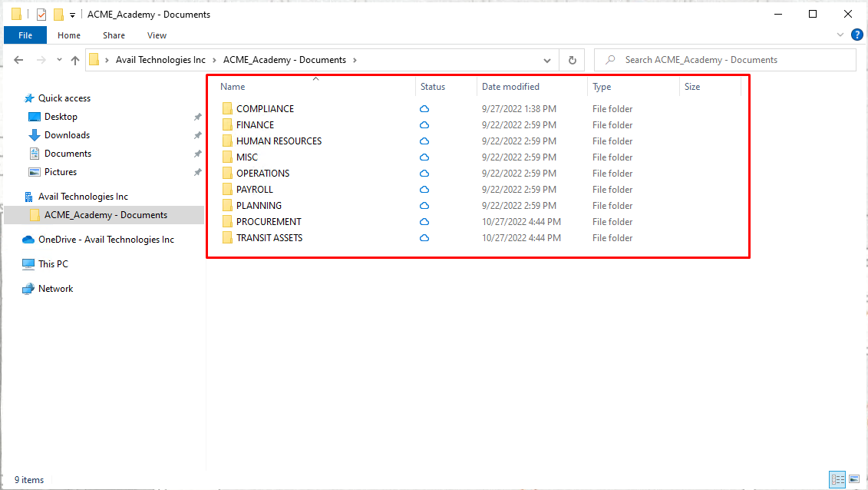Open the Customize Quick Access Toolbar dropdown
This screenshot has width=868, height=490.
[72, 15]
